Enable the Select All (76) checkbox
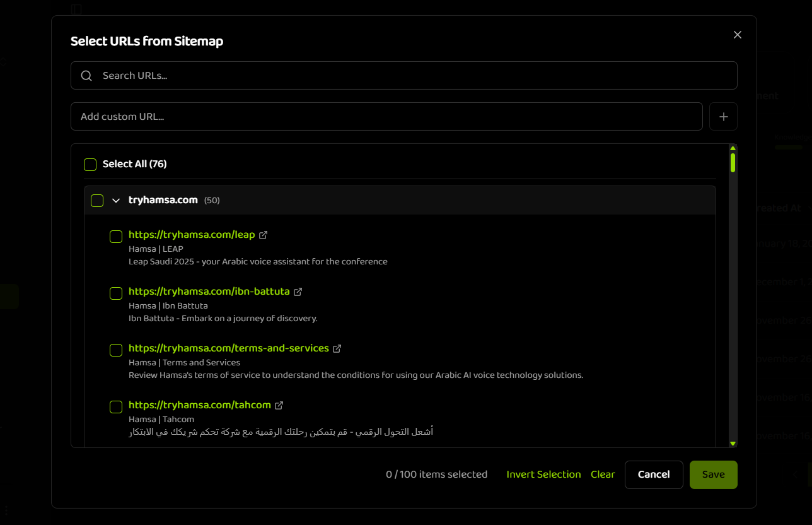 pyautogui.click(x=90, y=164)
